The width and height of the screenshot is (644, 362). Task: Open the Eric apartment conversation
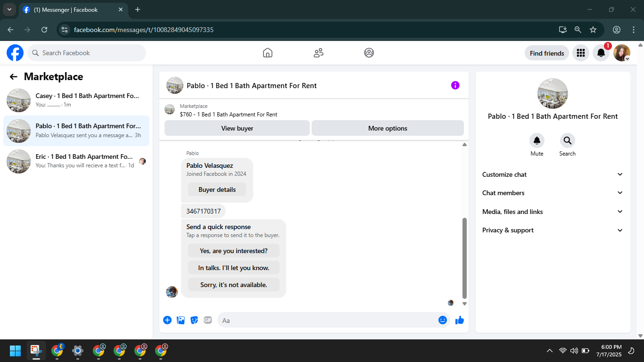pyautogui.click(x=76, y=161)
